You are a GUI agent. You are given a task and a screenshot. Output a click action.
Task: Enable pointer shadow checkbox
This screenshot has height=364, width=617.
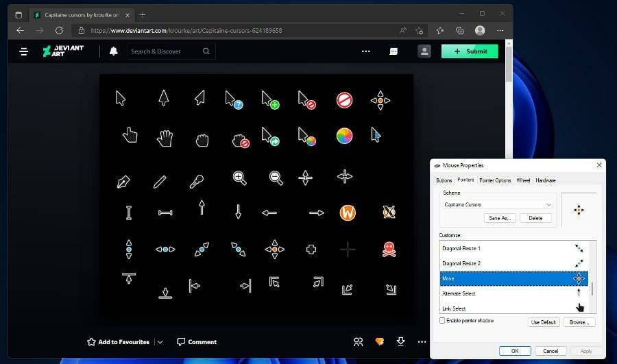[x=442, y=321]
